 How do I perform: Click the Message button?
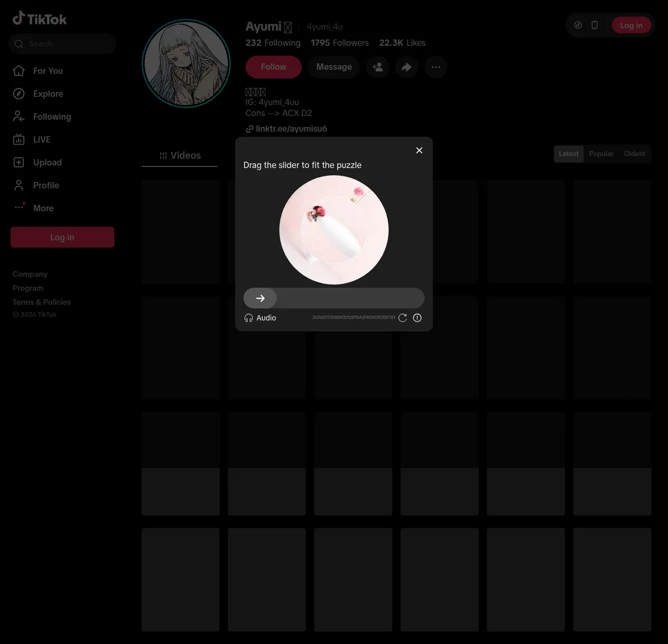[x=334, y=67]
